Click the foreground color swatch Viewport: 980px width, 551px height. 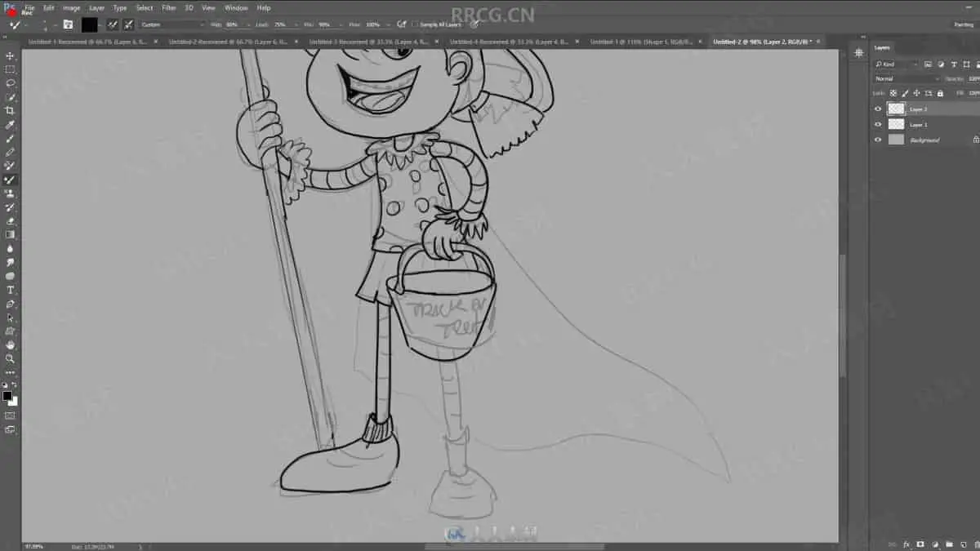click(x=7, y=396)
